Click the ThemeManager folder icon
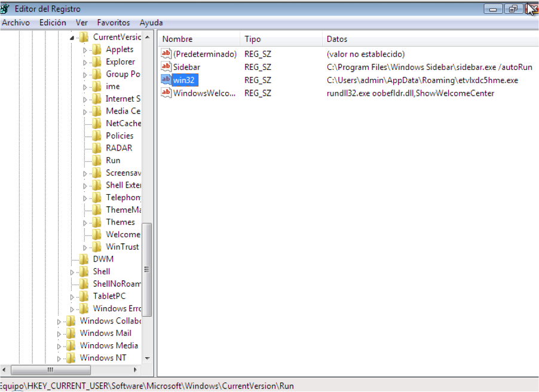Screen dimensions: 539x392 [97, 210]
